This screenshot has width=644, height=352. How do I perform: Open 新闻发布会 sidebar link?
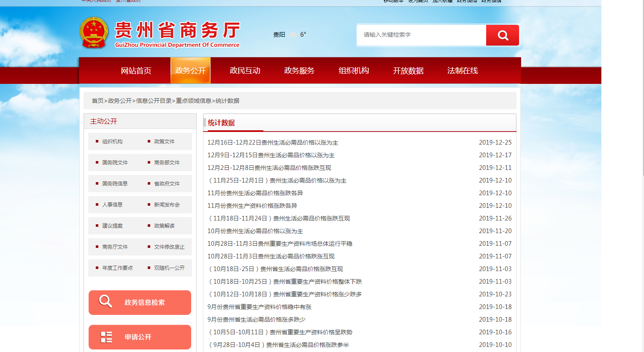tap(167, 205)
